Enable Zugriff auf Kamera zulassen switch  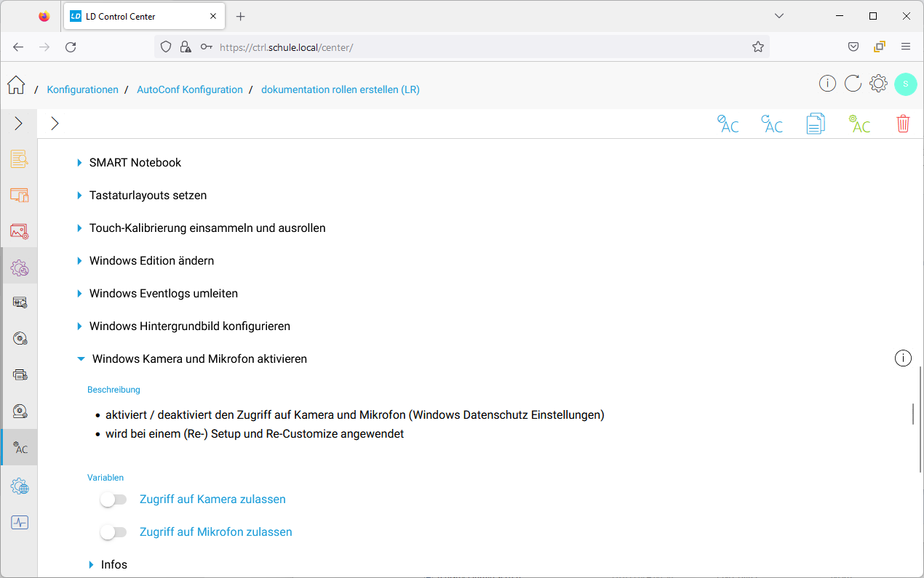pyautogui.click(x=113, y=499)
